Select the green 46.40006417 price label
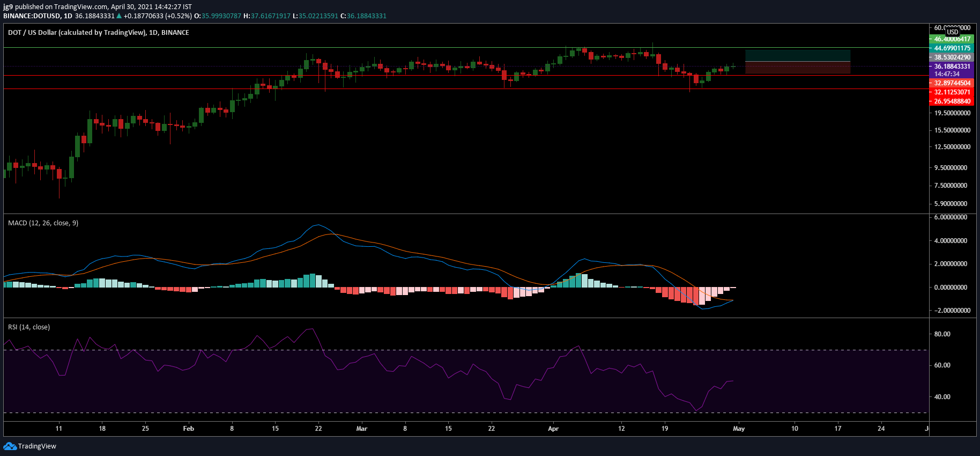Image resolution: width=980 pixels, height=456 pixels. tap(952, 39)
